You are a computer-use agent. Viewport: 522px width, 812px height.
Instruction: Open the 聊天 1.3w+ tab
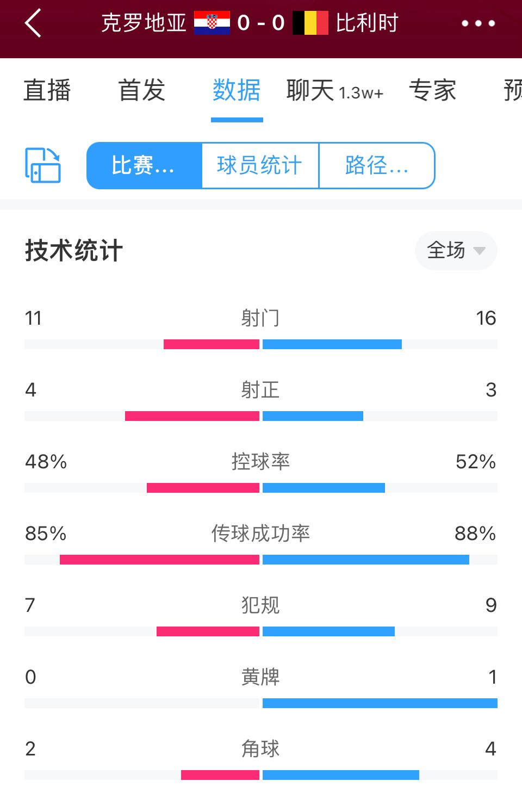335,90
